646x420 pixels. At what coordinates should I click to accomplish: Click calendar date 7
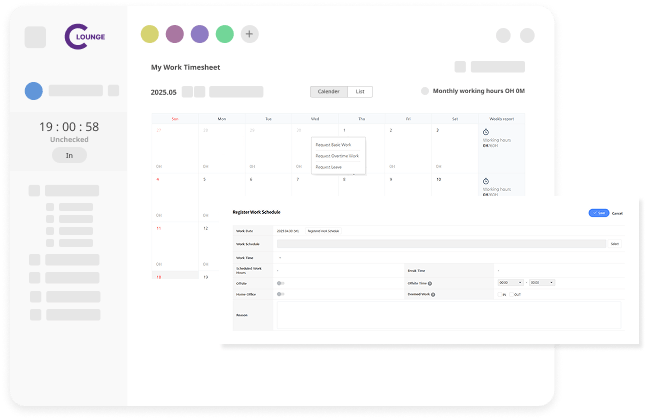tap(297, 179)
